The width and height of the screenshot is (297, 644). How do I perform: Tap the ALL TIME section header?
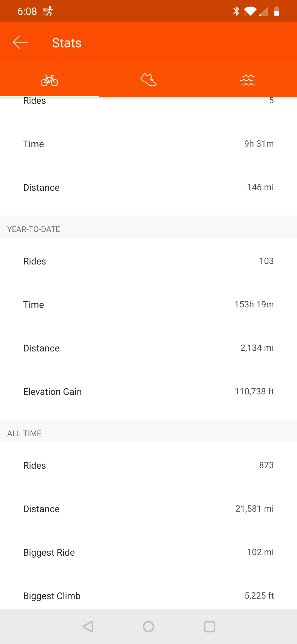coord(24,433)
